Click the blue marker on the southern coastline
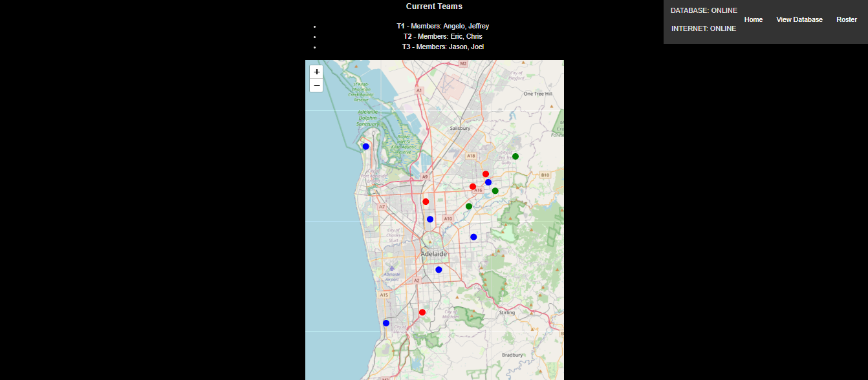 pos(386,322)
